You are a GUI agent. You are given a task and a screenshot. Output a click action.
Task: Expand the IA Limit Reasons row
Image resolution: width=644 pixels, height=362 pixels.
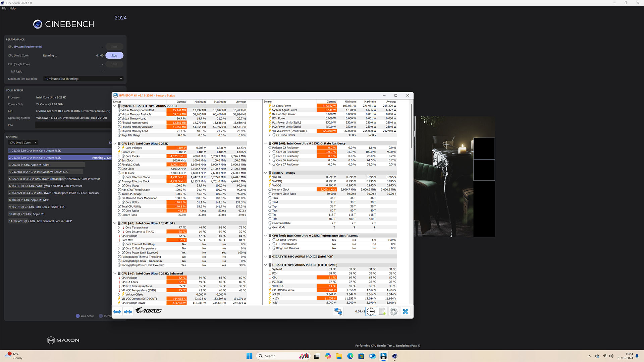pos(269,240)
